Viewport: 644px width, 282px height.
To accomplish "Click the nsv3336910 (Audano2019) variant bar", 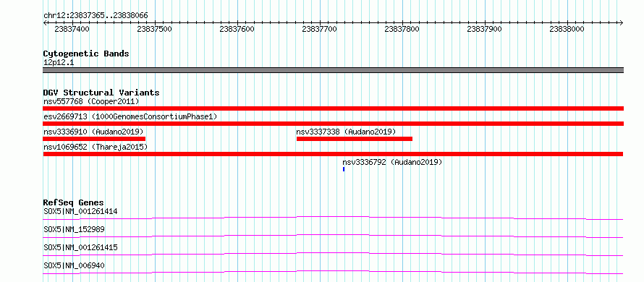I will [x=95, y=139].
